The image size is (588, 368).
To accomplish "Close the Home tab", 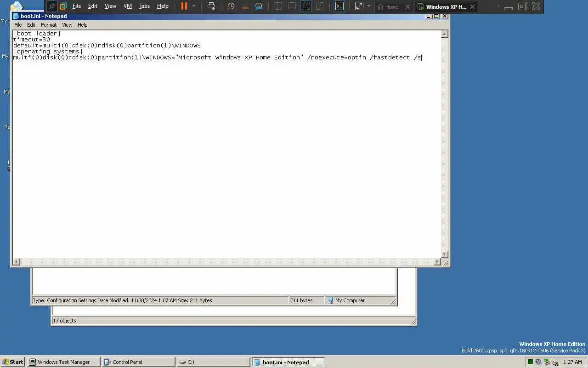I will (x=407, y=7).
